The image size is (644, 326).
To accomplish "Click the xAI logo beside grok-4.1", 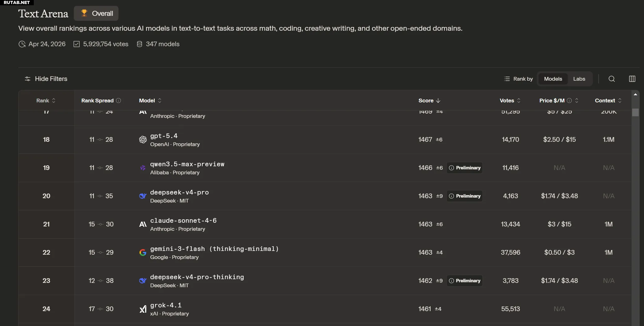I will tap(143, 309).
